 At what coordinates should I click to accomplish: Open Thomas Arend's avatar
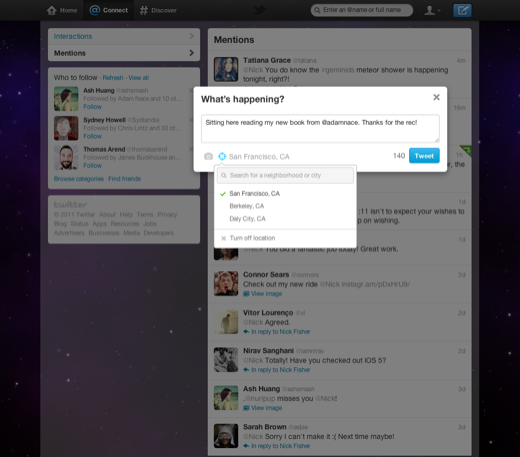pos(66,157)
